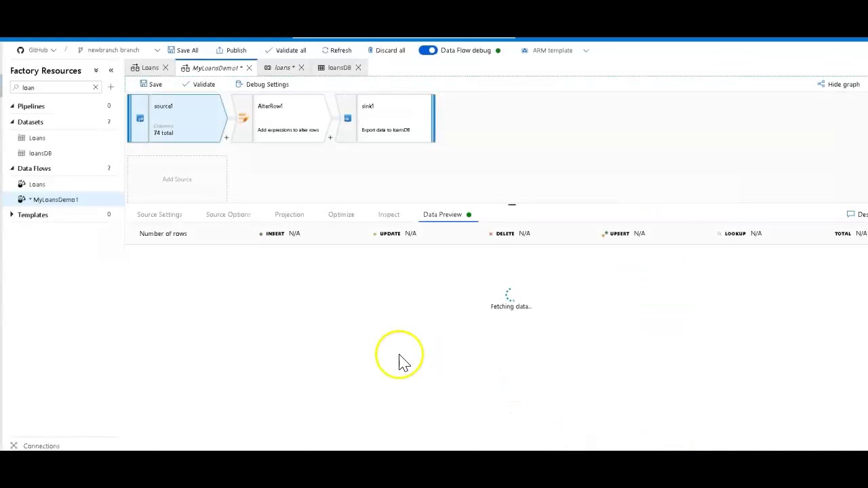Open the ARM template dropdown
The image size is (868, 488).
pyautogui.click(x=555, y=50)
